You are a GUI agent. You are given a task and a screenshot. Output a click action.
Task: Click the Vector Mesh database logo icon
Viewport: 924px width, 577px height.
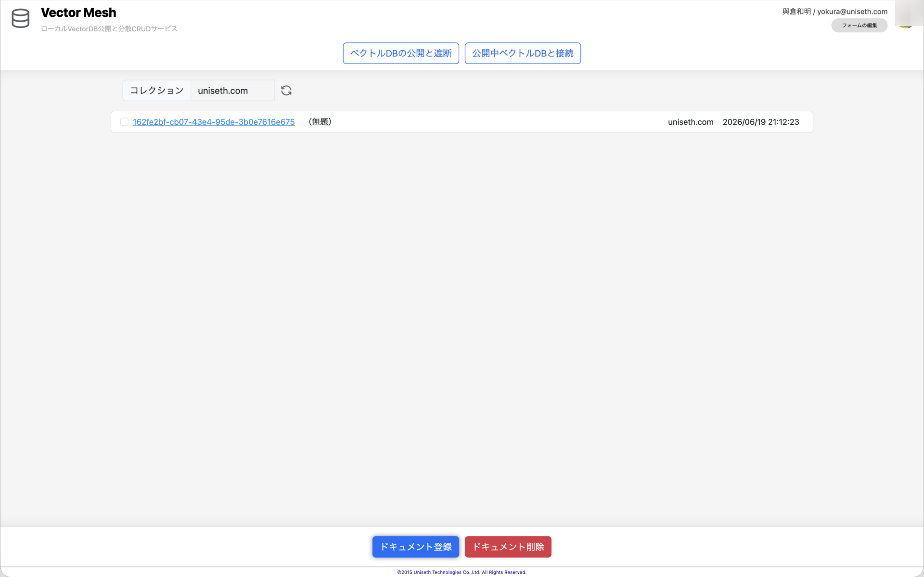tap(20, 18)
